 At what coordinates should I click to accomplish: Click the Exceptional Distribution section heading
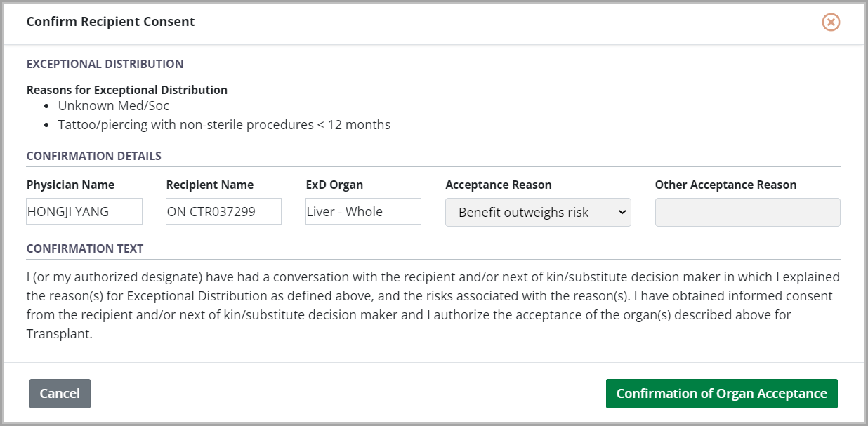105,64
